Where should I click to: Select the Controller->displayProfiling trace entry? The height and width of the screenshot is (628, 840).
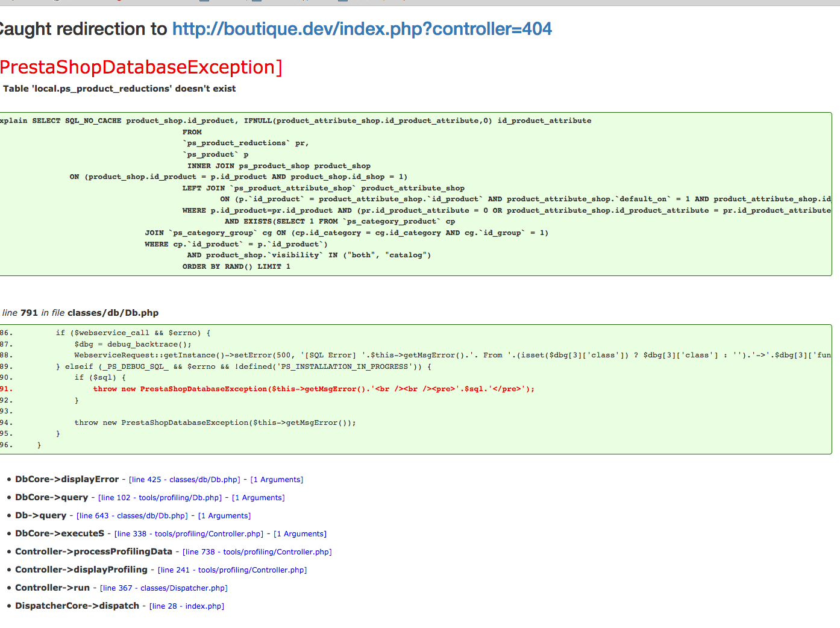coord(81,570)
